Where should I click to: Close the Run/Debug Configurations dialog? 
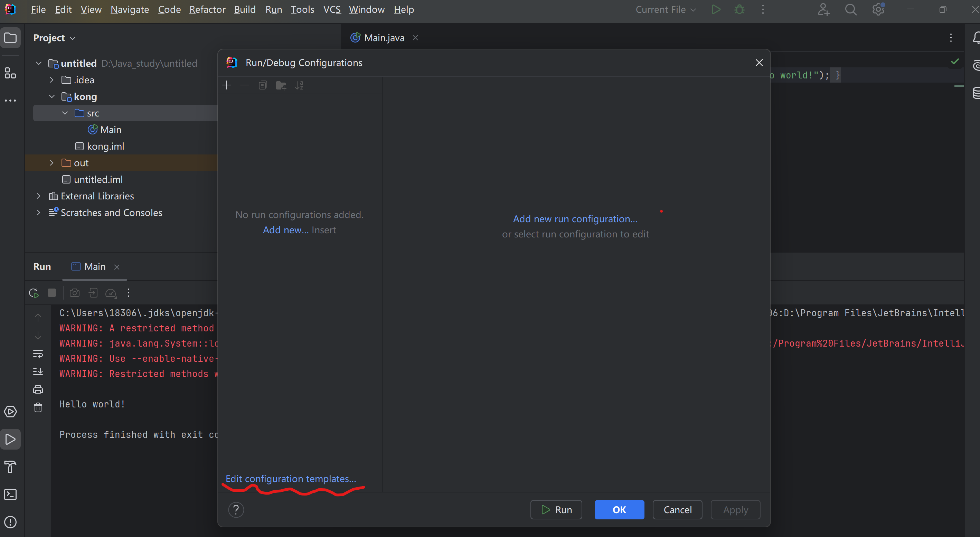tap(758, 63)
